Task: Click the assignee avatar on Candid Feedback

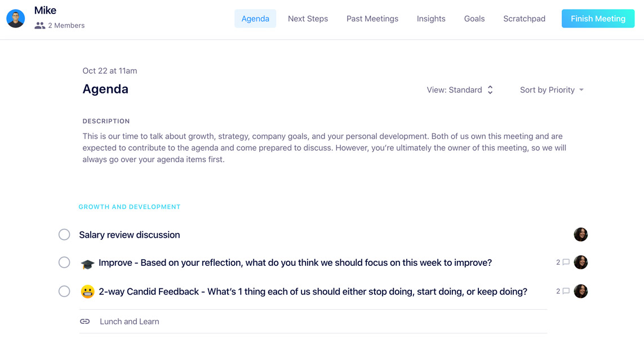Action: pyautogui.click(x=580, y=291)
